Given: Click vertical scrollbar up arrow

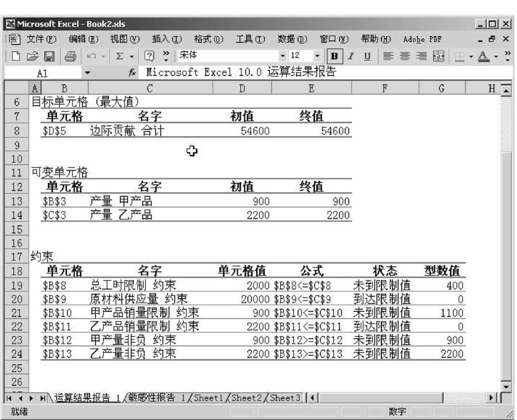Looking at the screenshot, I should pyautogui.click(x=506, y=90).
